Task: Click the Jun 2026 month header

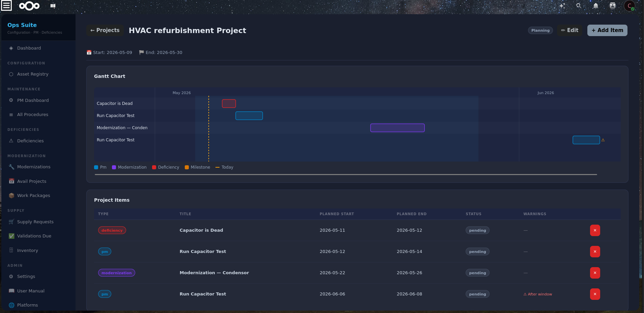Action: pos(546,93)
